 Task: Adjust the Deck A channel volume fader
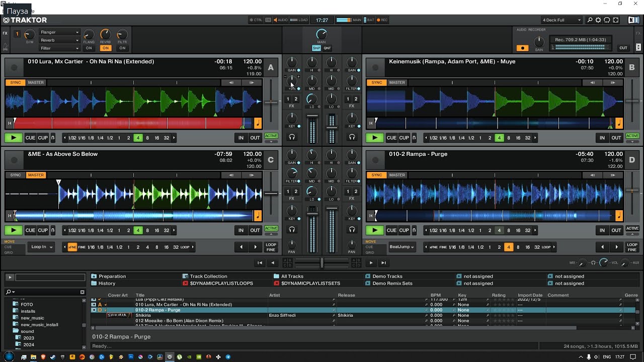(x=312, y=117)
